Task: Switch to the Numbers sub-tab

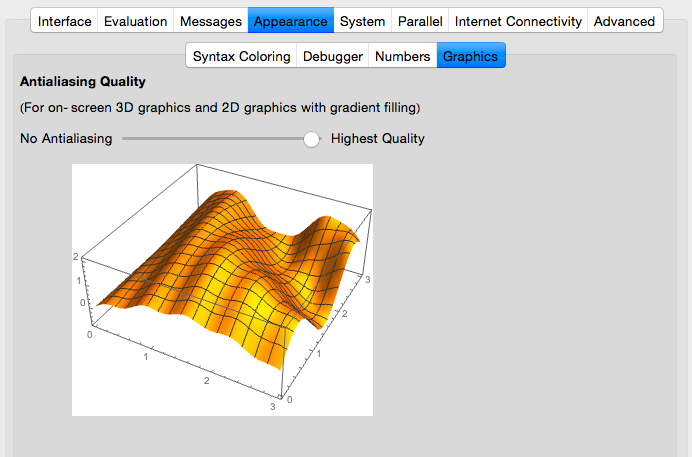Action: 402,56
